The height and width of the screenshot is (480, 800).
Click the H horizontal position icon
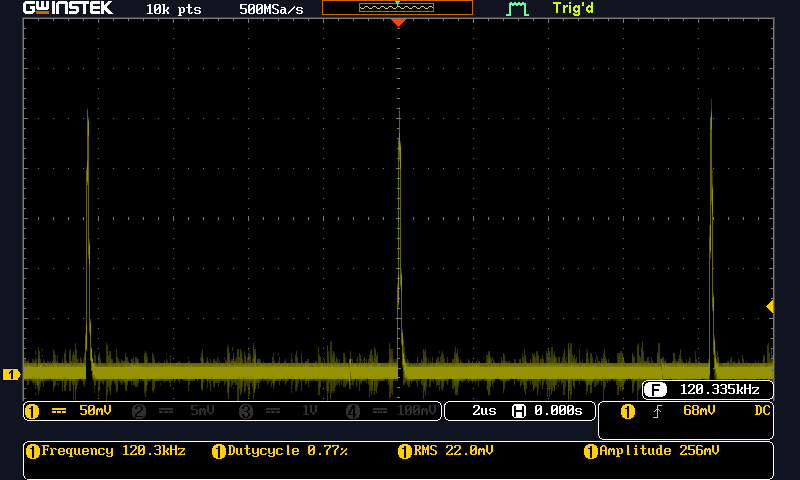click(x=519, y=411)
